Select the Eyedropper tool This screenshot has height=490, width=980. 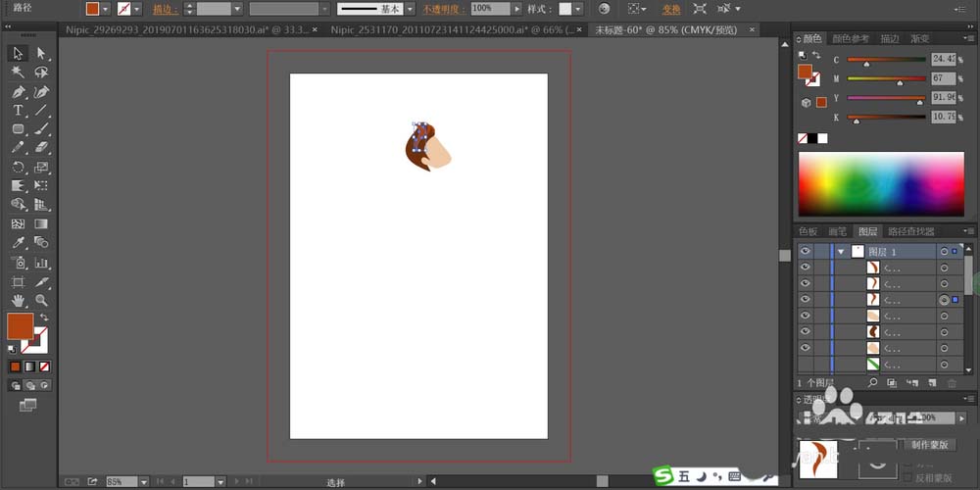tap(18, 242)
